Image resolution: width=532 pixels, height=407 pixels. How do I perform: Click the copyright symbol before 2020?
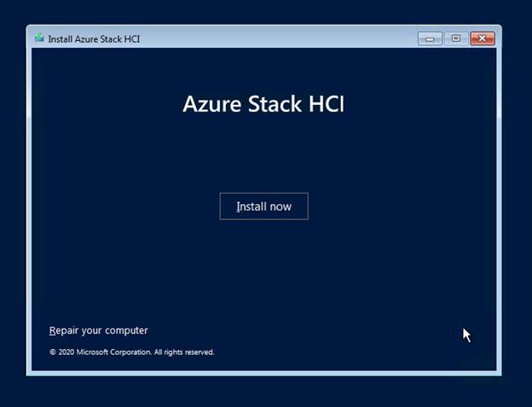coord(53,352)
